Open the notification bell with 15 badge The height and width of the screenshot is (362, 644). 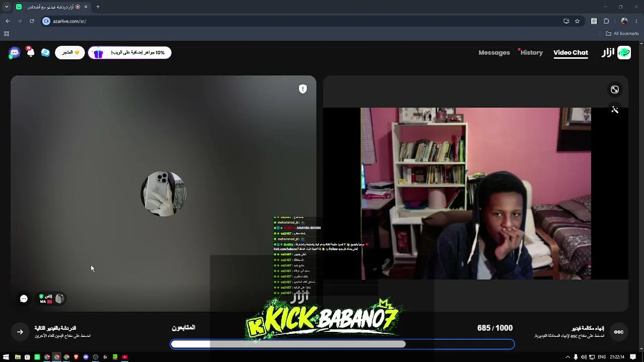[30, 52]
